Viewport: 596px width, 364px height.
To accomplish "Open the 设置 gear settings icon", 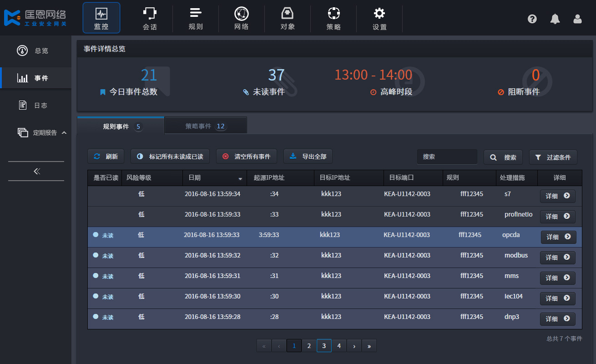I will coord(379,13).
